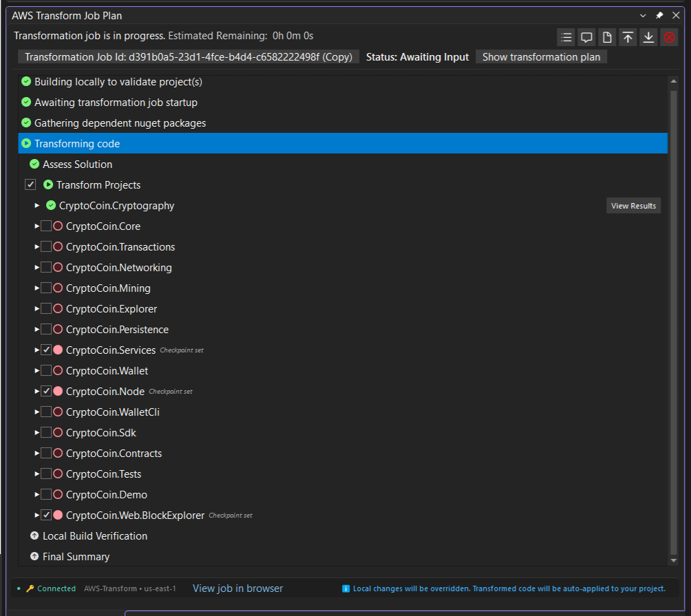Click the filled pink circle beside CryptoCoin.Services
This screenshot has height=616, width=691.
pos(58,350)
